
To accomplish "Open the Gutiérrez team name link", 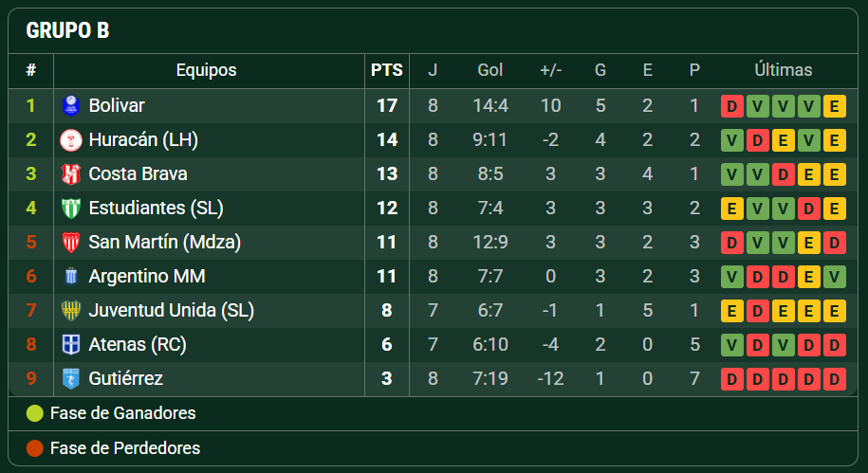I will click(x=125, y=379).
